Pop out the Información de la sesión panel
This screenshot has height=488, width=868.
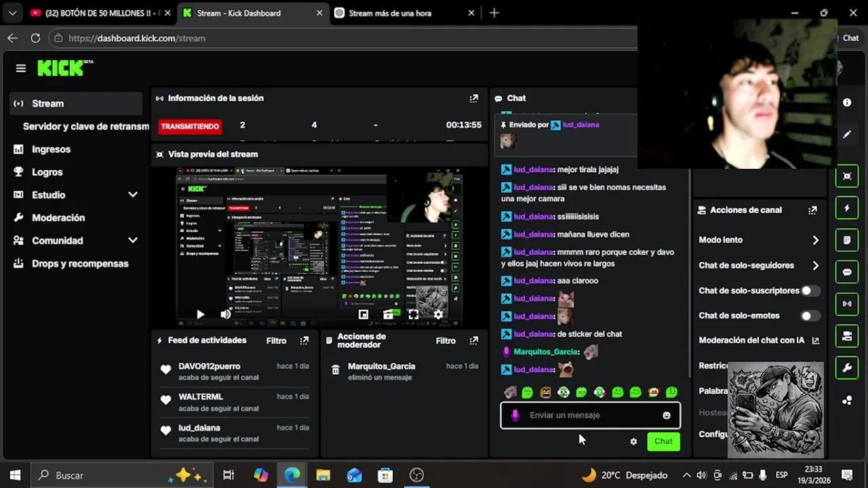[474, 98]
